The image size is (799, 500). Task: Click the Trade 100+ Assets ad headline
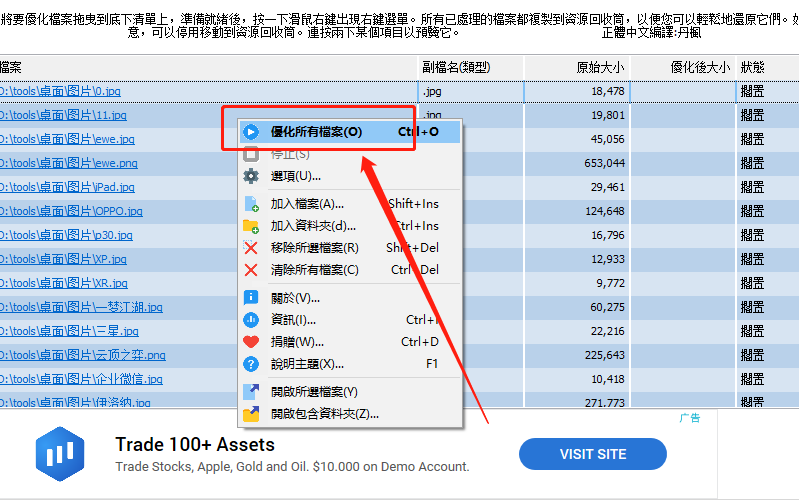195,444
